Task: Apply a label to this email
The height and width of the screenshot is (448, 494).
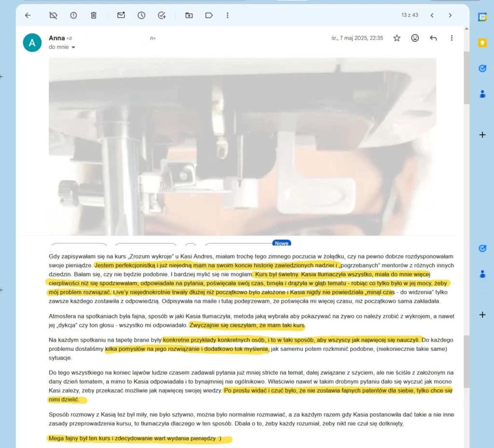Action: [209, 15]
